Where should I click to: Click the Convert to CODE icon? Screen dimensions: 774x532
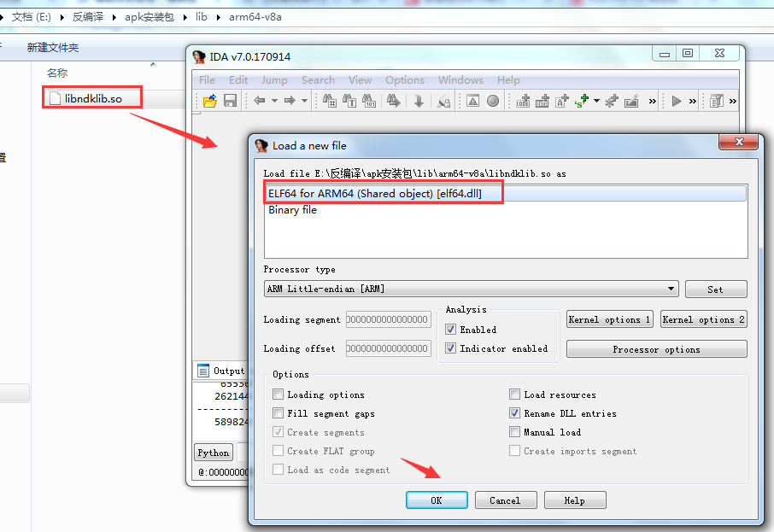click(x=523, y=101)
